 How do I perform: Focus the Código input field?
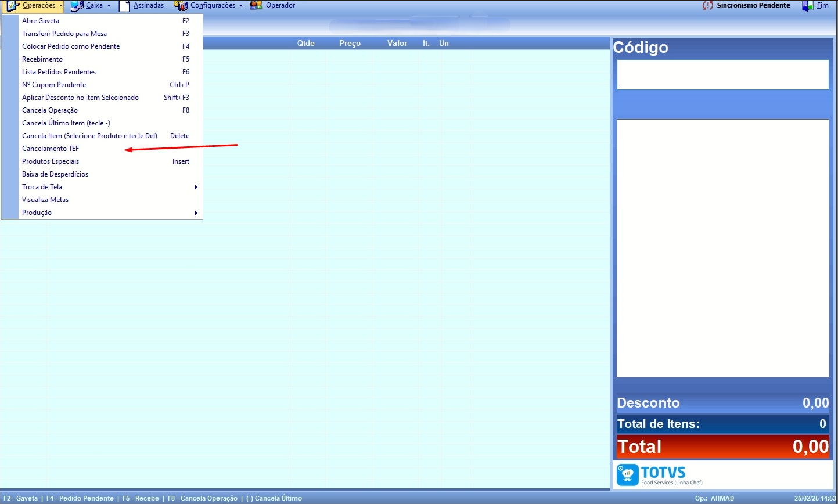click(723, 74)
